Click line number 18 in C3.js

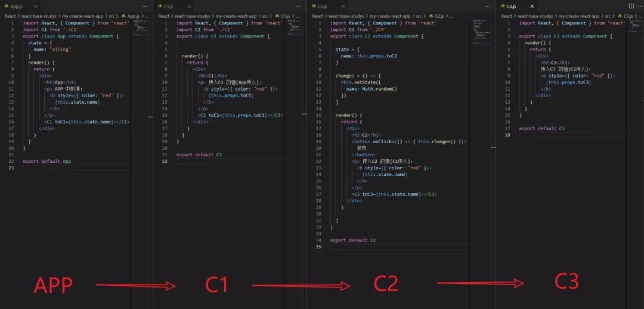(x=507, y=135)
